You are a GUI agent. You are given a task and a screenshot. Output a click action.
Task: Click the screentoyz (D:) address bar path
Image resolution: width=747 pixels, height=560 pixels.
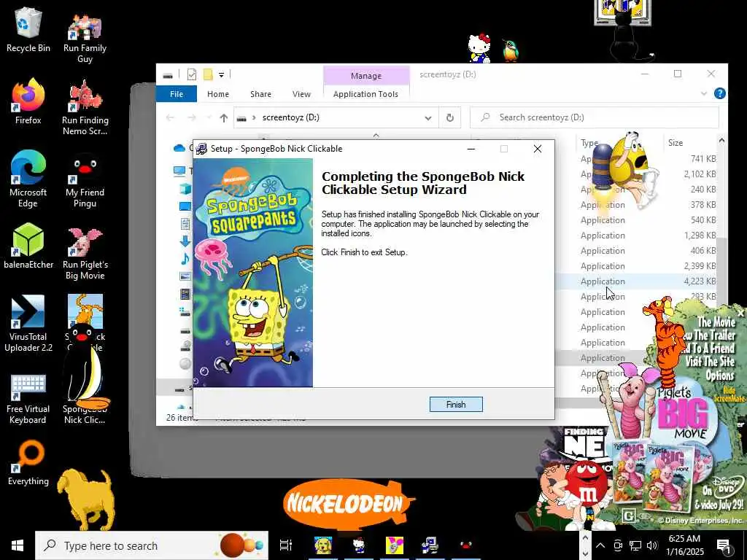click(x=290, y=117)
